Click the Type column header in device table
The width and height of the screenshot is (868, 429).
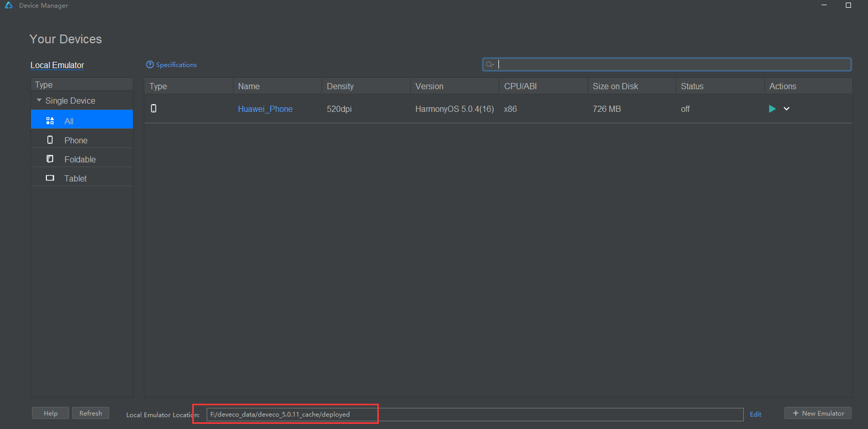(189, 86)
